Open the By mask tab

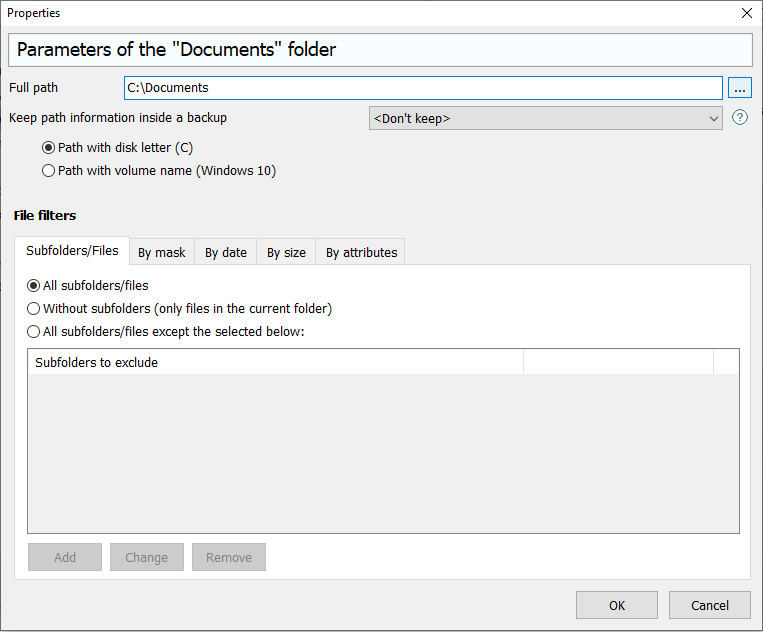[x=162, y=253]
